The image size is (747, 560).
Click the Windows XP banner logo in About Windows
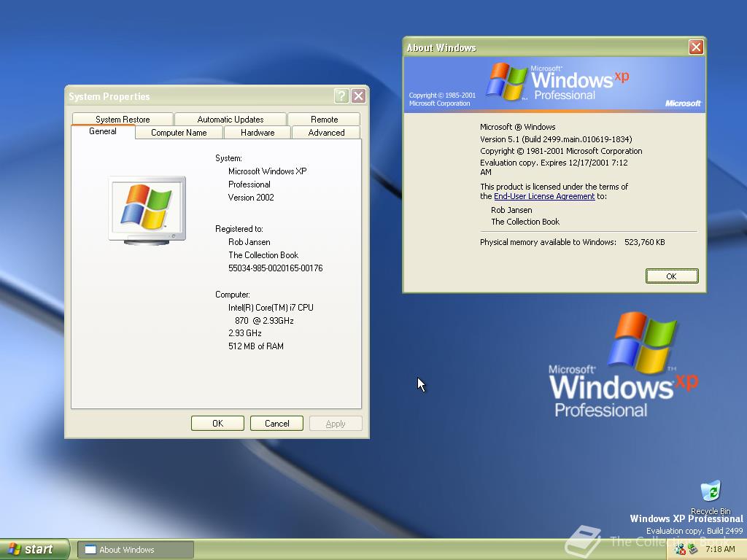point(557,82)
